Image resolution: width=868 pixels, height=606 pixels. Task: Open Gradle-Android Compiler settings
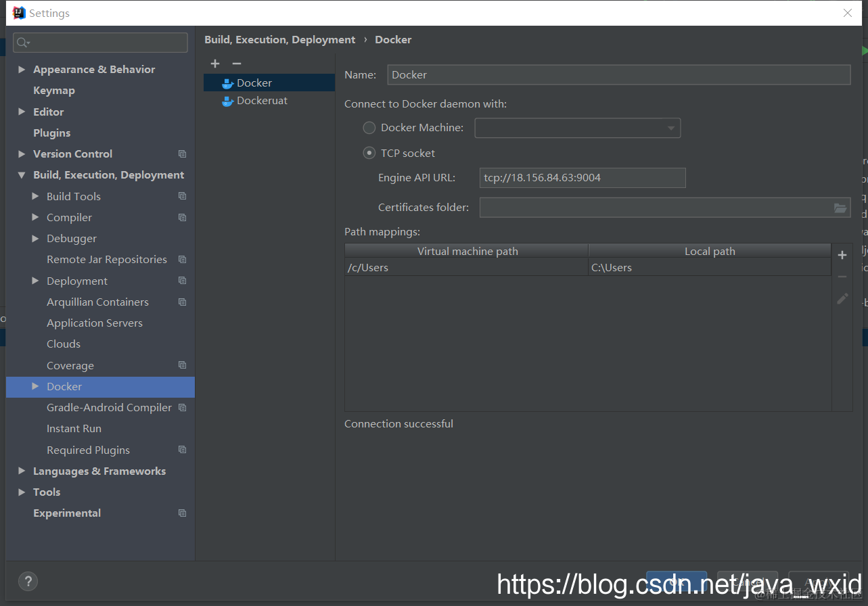(109, 408)
